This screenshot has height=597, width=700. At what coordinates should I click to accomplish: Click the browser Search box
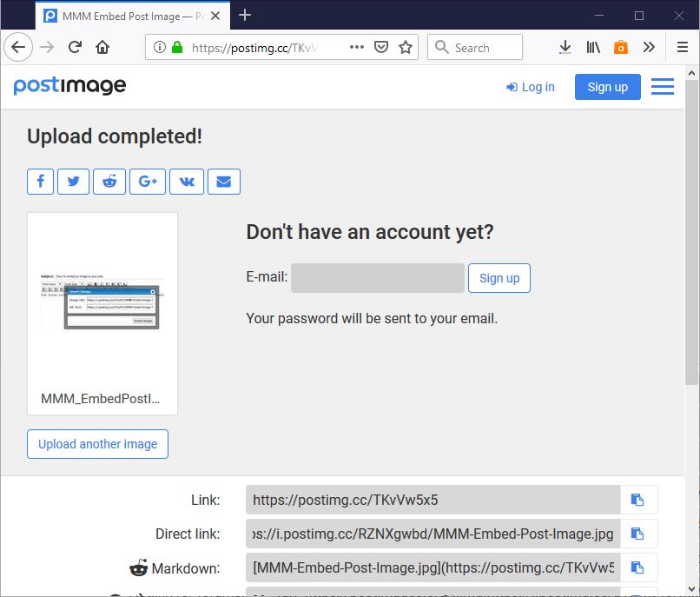point(475,47)
